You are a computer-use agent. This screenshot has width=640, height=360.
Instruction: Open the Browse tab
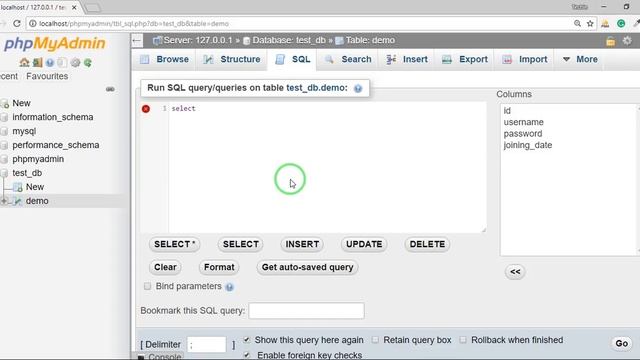164,60
